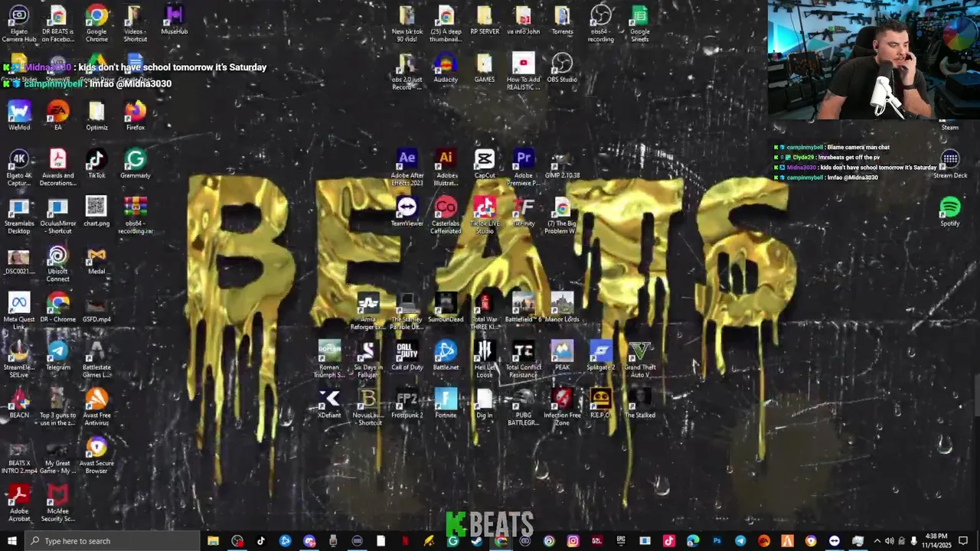The width and height of the screenshot is (980, 551).
Task: Click the Windows Start button
Action: [12, 541]
